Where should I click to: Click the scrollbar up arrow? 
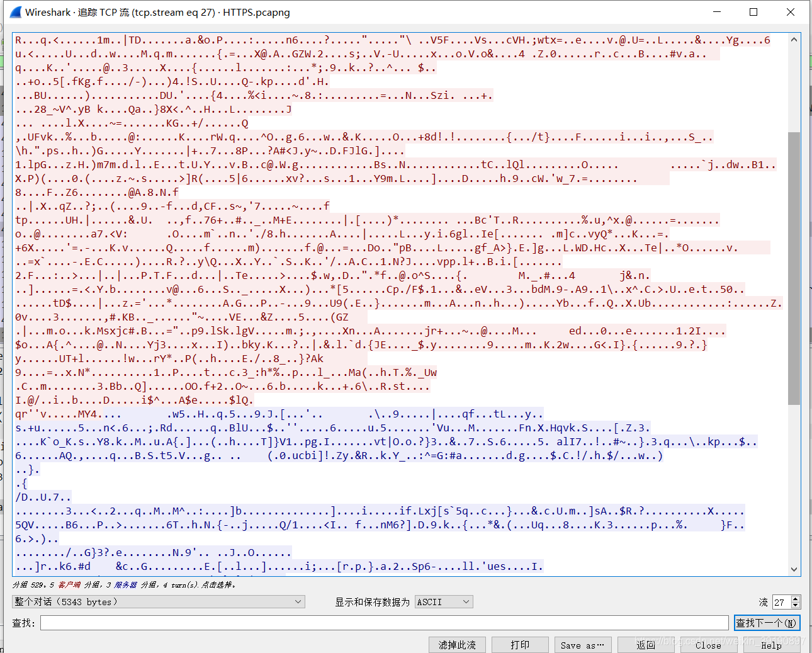tap(794, 40)
